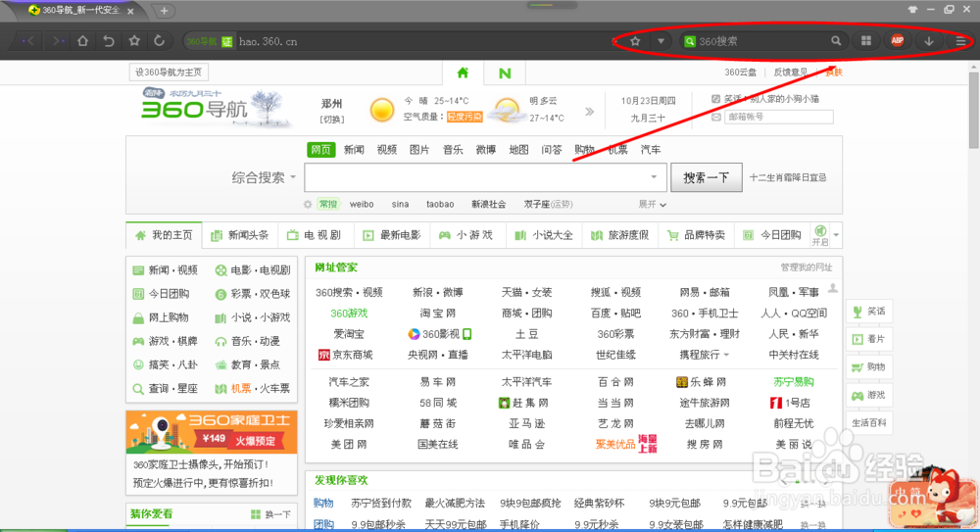Open 360家庭卫士 banner ad
The image size is (980, 532).
click(x=212, y=432)
